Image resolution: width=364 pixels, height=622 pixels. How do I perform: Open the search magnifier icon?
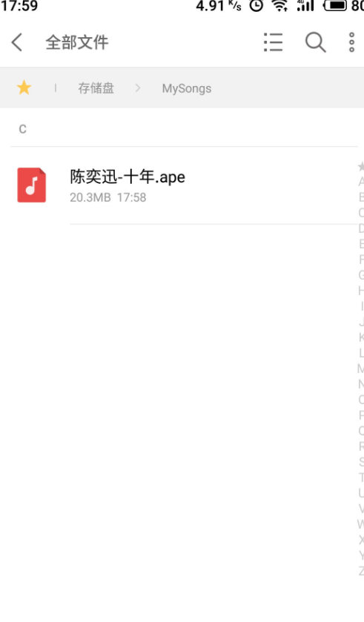click(x=316, y=42)
